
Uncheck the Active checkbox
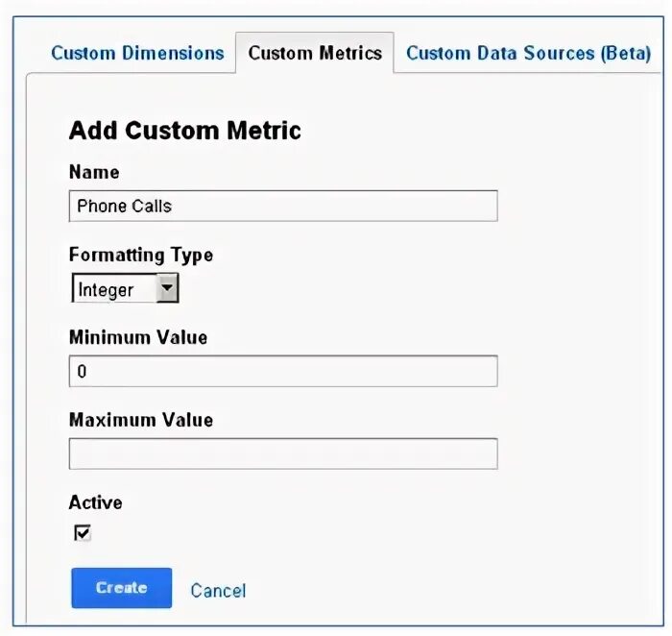pos(83,532)
